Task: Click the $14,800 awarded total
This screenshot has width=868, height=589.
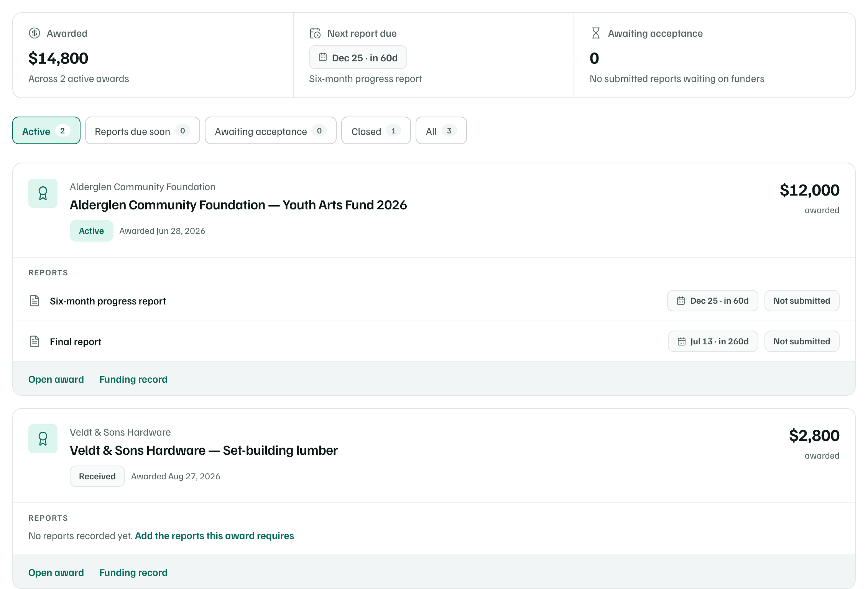Action: (x=58, y=58)
